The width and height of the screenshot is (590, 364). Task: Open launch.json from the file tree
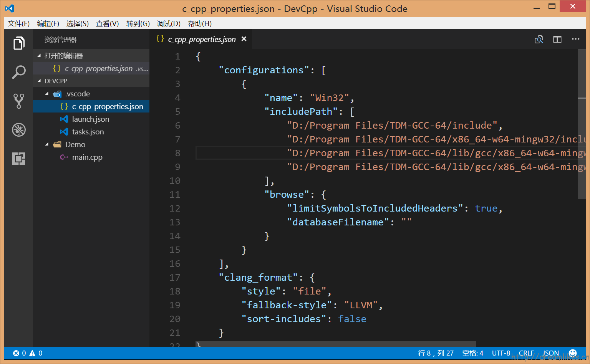(91, 119)
